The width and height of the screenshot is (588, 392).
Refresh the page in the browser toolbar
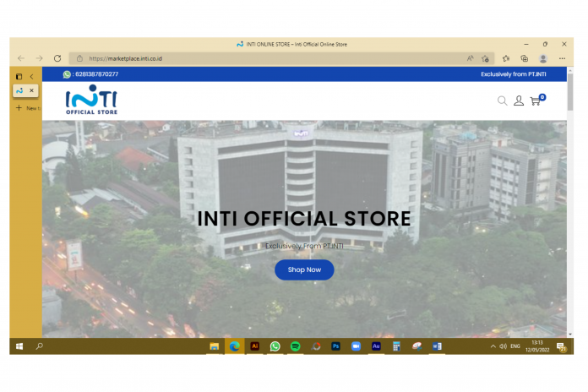tap(57, 58)
